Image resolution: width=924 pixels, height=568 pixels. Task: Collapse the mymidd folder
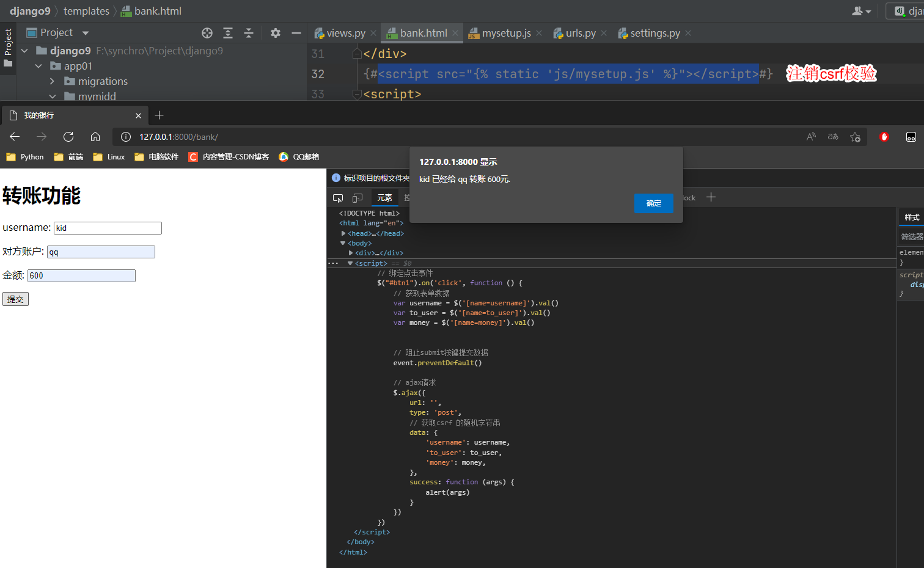point(52,96)
